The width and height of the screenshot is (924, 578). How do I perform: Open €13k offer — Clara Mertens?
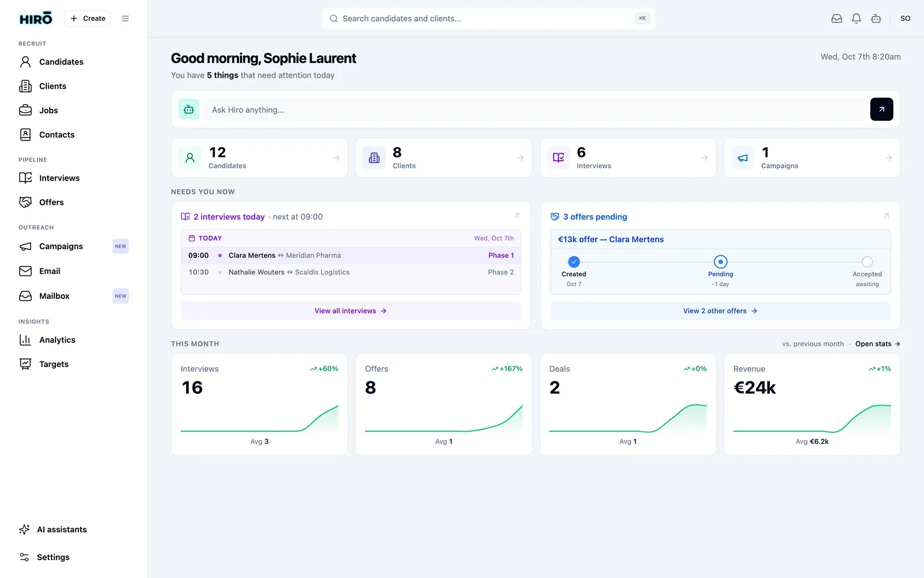pyautogui.click(x=611, y=239)
